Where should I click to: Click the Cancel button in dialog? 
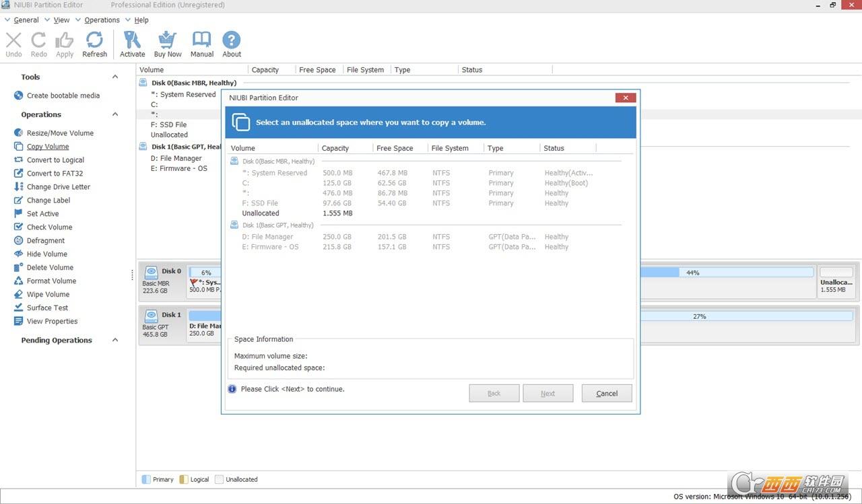[x=607, y=394]
